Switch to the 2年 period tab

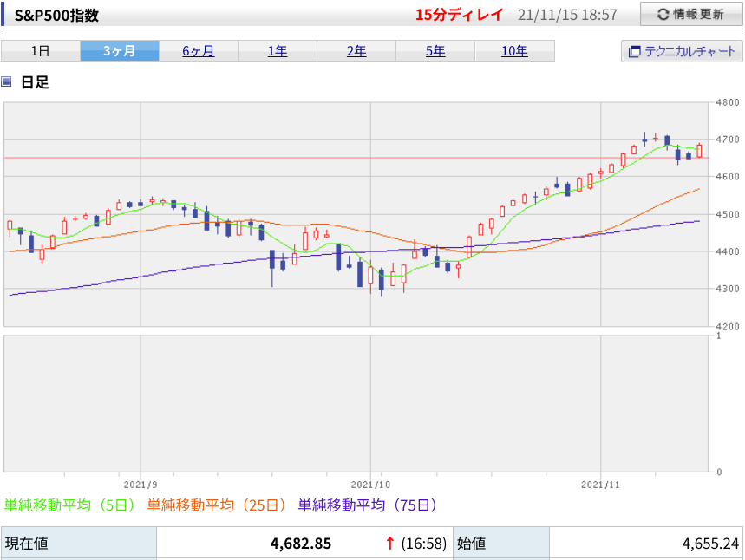coord(356,51)
